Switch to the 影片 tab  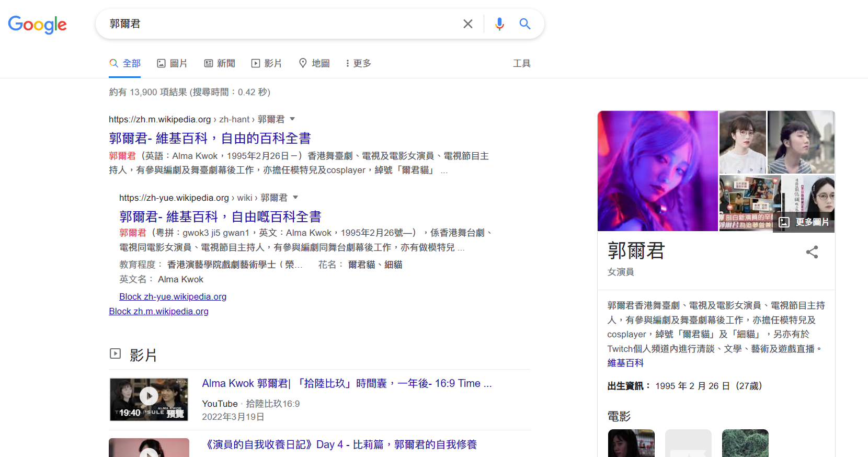[267, 63]
